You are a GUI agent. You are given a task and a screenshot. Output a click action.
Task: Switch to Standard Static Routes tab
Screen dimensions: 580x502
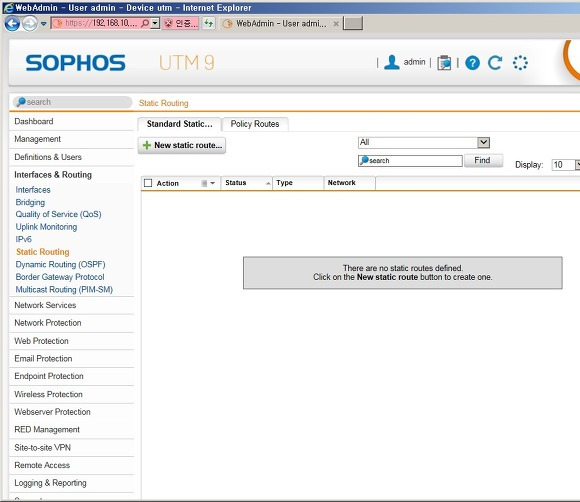179,124
